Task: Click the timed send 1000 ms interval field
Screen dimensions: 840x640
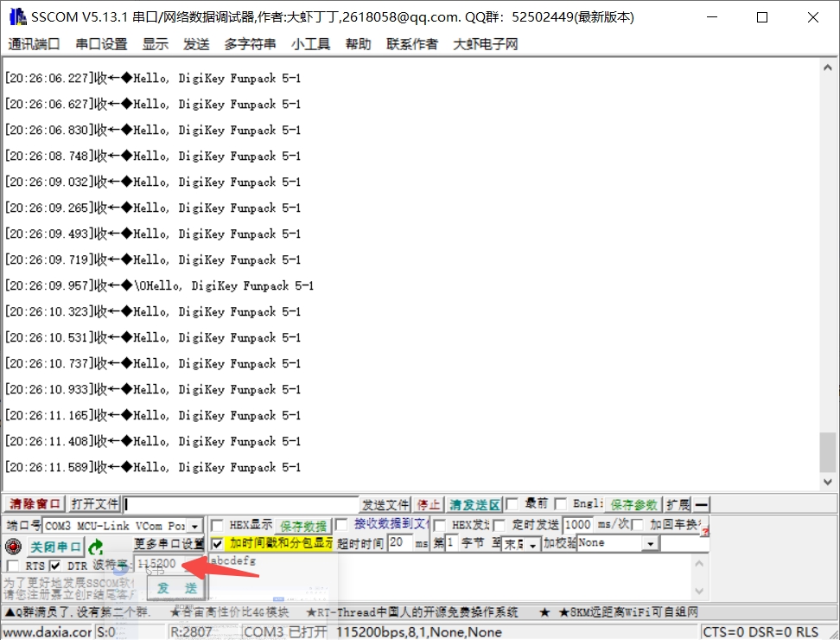Action: (x=577, y=525)
